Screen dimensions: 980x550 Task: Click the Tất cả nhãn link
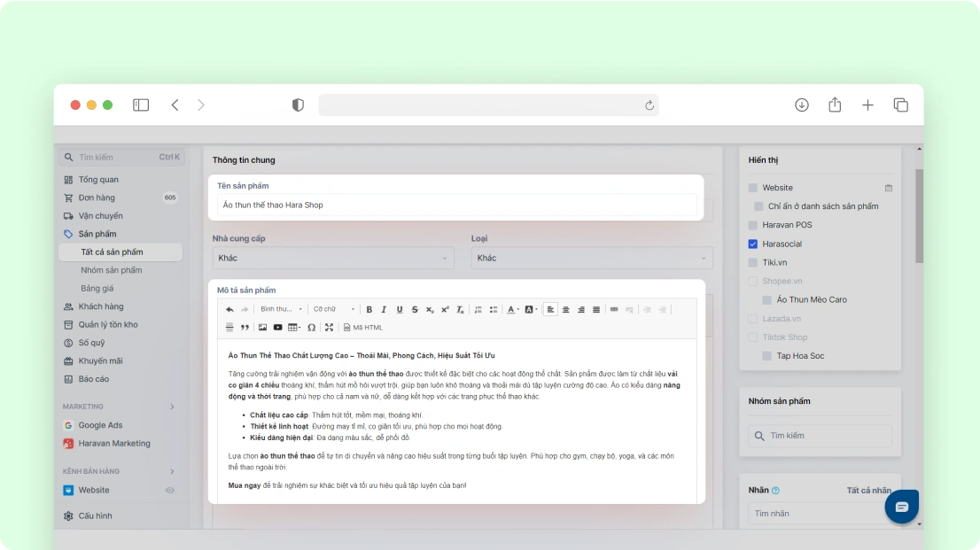(x=868, y=491)
